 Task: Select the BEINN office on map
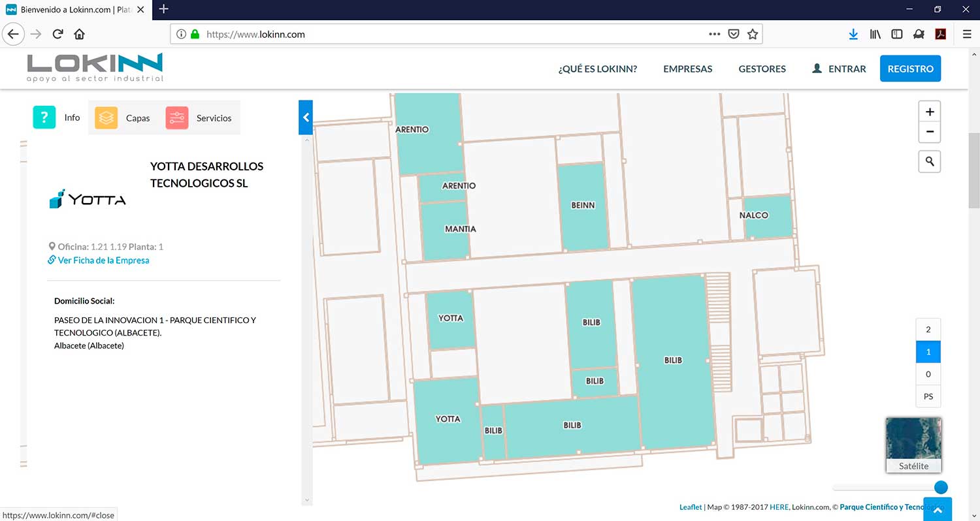[x=583, y=206]
